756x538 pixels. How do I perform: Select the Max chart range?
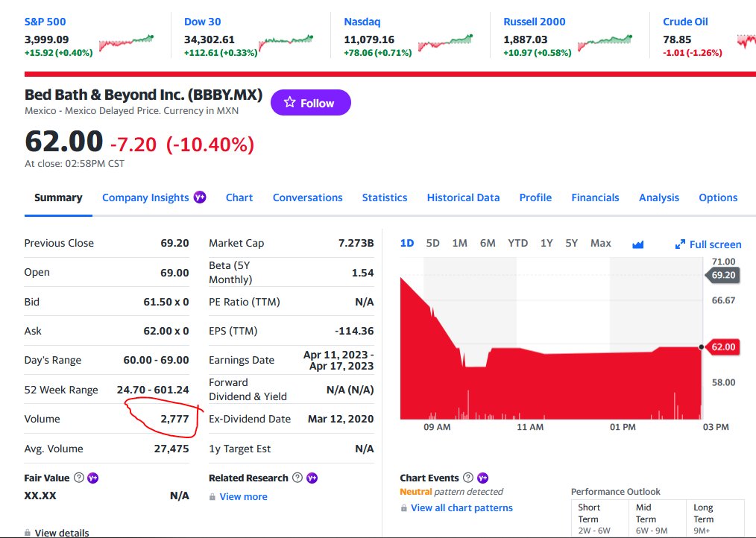[601, 243]
